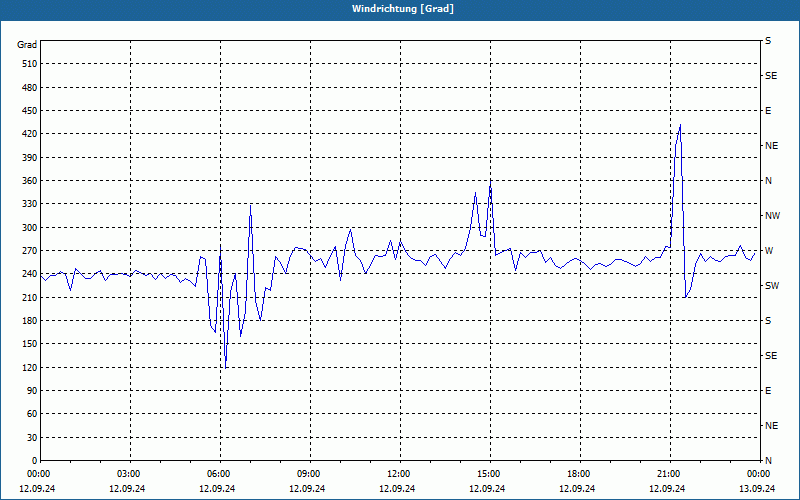Click the 120 degree axis label
The height and width of the screenshot is (500, 800).
point(30,367)
